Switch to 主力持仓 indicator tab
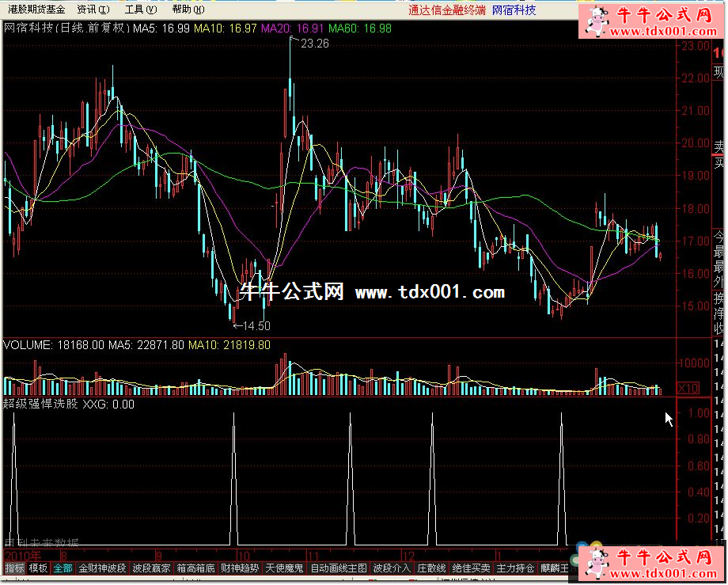The width and height of the screenshot is (728, 585). coord(515,568)
